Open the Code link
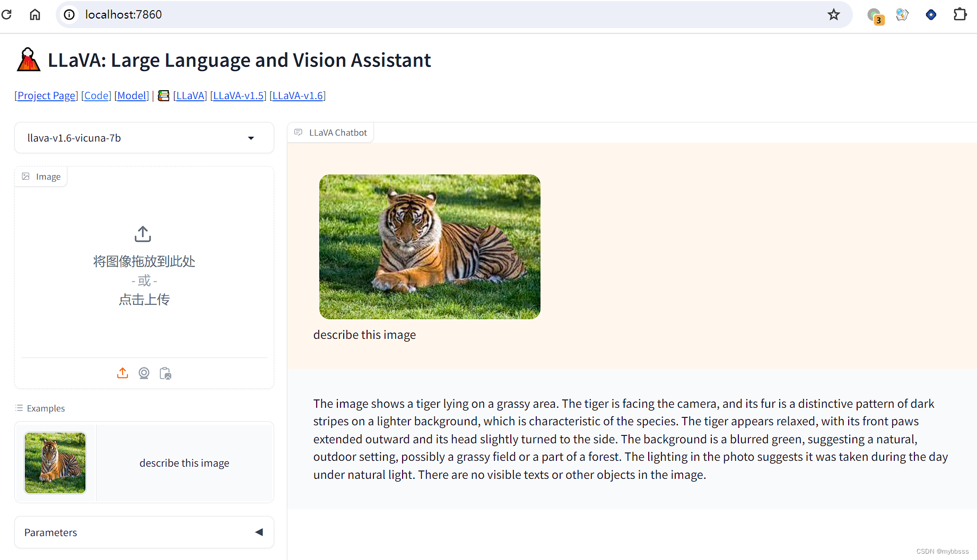Image resolution: width=977 pixels, height=560 pixels. [x=97, y=95]
